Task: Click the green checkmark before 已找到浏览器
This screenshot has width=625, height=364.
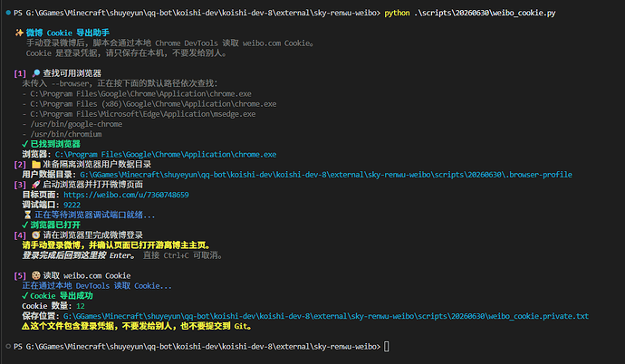Action: click(25, 144)
